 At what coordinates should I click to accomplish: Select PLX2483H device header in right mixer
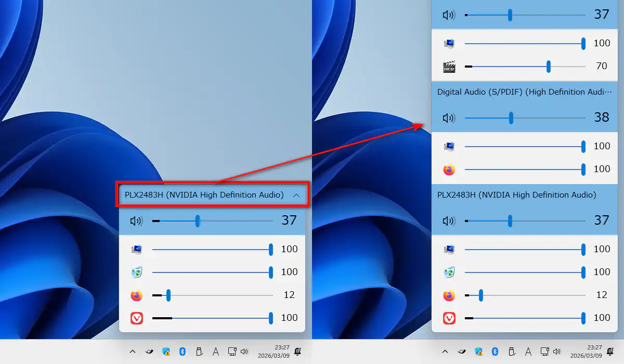pos(516,195)
